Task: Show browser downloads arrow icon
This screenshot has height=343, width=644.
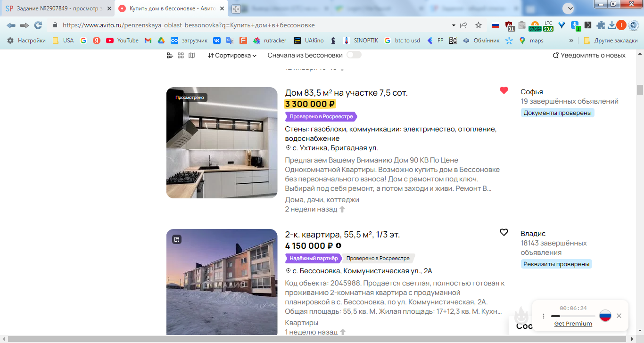Action: pos(612,25)
